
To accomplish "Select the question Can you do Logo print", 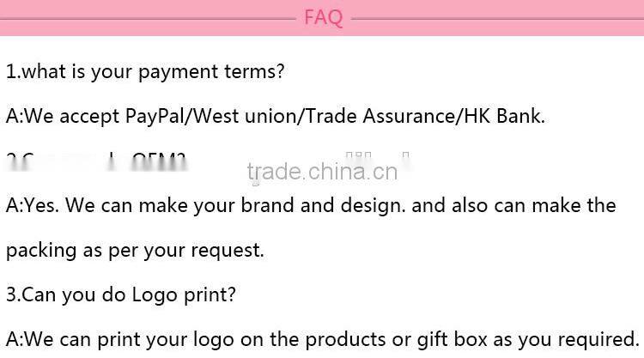I will coord(121,294).
